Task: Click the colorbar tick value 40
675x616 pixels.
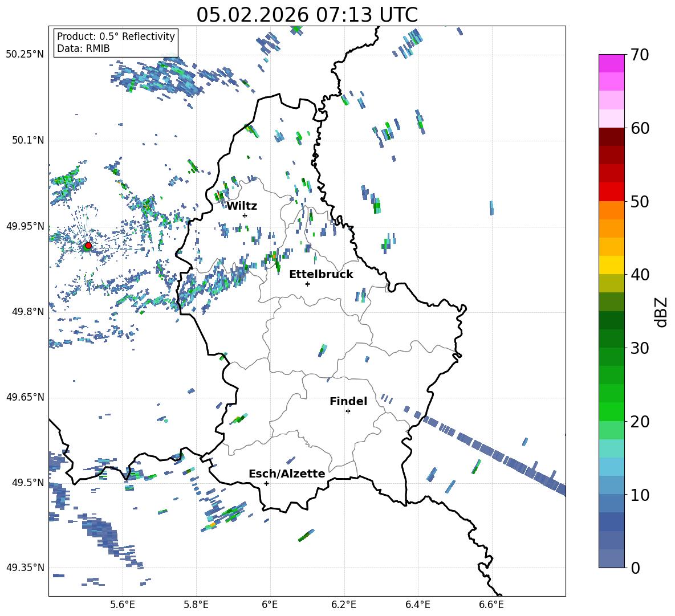Action: click(x=640, y=275)
